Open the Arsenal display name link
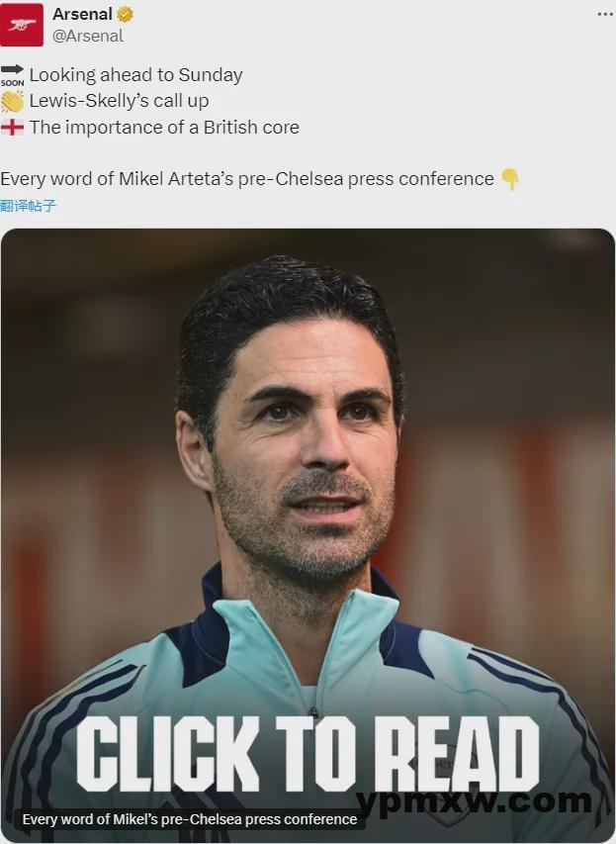The height and width of the screenshot is (844, 616). click(x=82, y=14)
